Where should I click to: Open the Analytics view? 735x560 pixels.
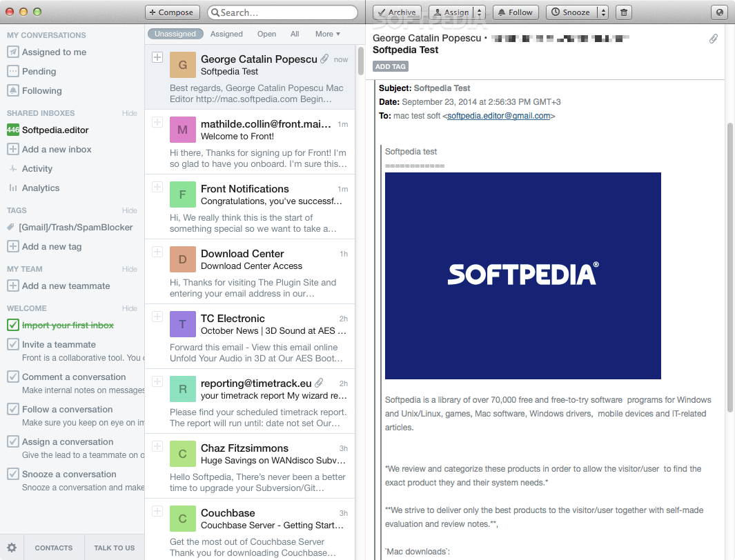pyautogui.click(x=34, y=188)
